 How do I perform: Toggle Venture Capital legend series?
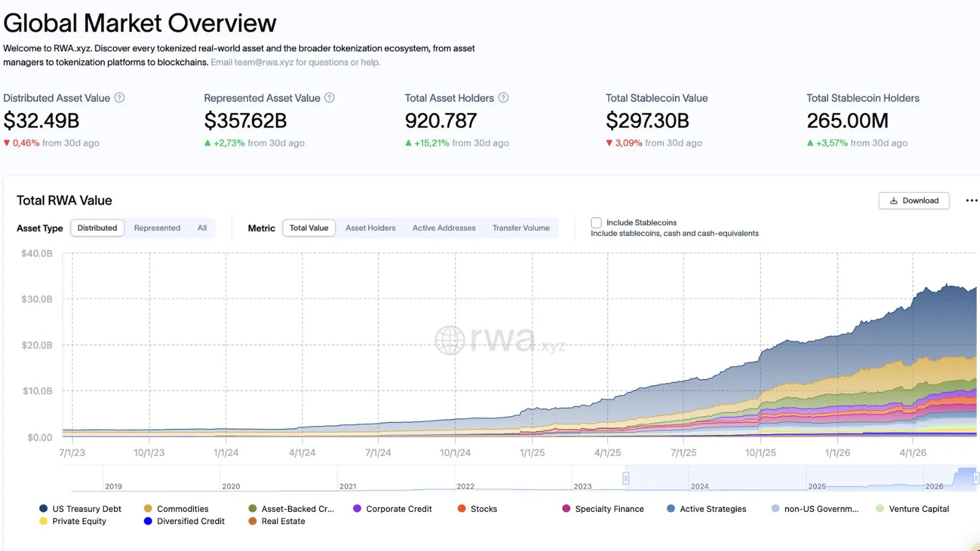tap(913, 509)
